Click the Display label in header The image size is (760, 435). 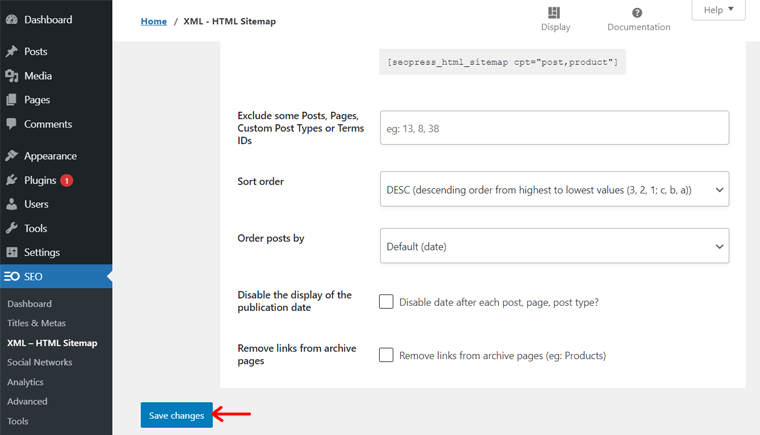tap(555, 27)
